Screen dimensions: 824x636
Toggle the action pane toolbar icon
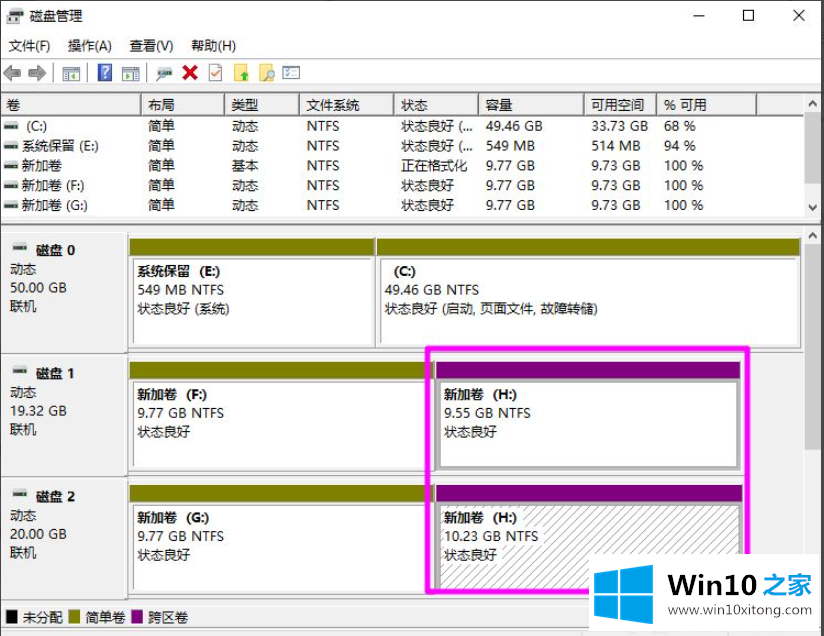tap(130, 73)
